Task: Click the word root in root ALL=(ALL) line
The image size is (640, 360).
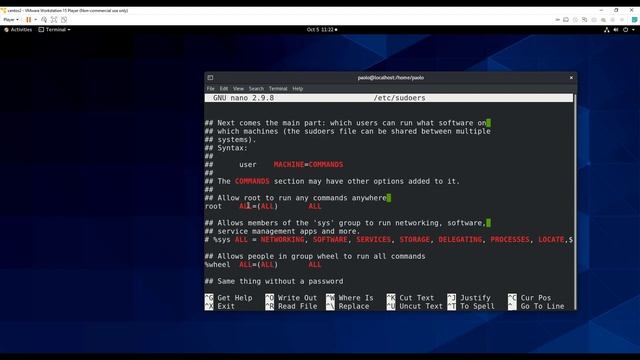Action: coord(213,207)
